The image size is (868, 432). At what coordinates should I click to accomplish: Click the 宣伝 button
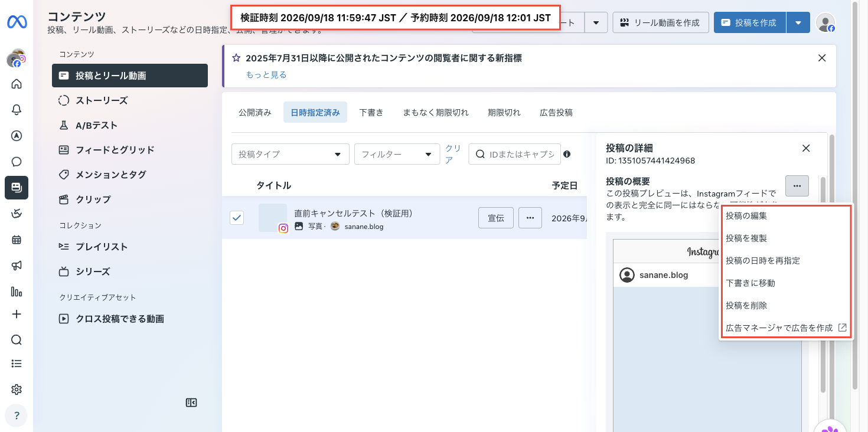point(496,218)
